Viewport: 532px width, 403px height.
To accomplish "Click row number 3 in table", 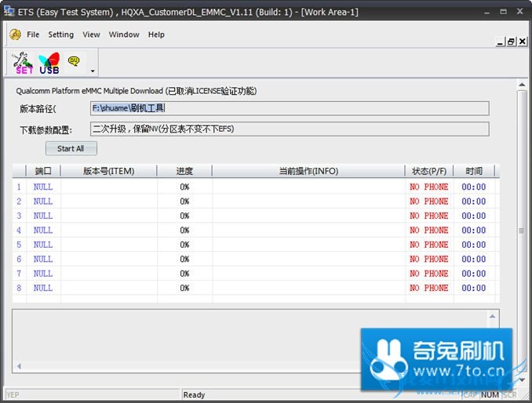I will click(19, 216).
